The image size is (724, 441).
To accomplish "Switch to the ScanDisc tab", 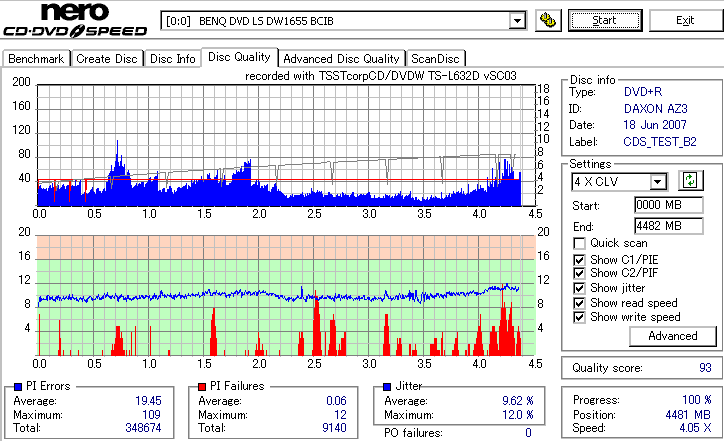I will pos(435,59).
